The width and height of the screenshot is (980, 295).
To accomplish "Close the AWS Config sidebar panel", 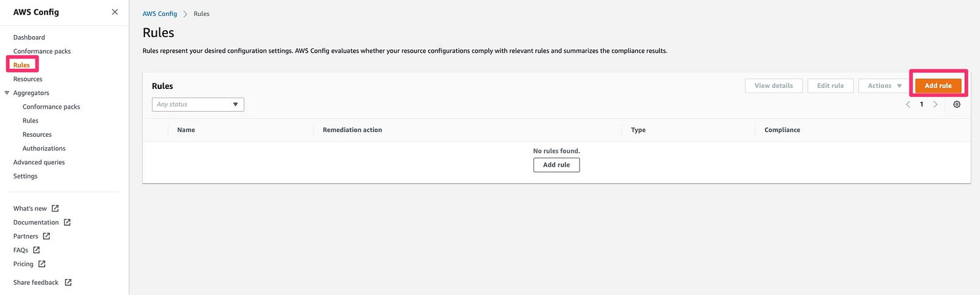I will [115, 12].
